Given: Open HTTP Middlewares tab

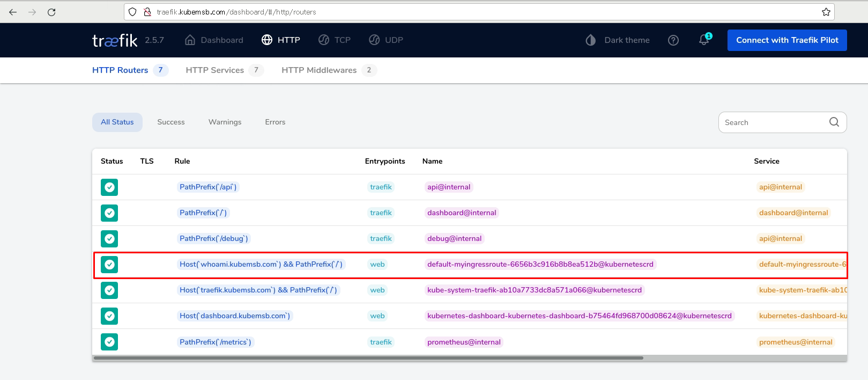Looking at the screenshot, I should point(319,70).
